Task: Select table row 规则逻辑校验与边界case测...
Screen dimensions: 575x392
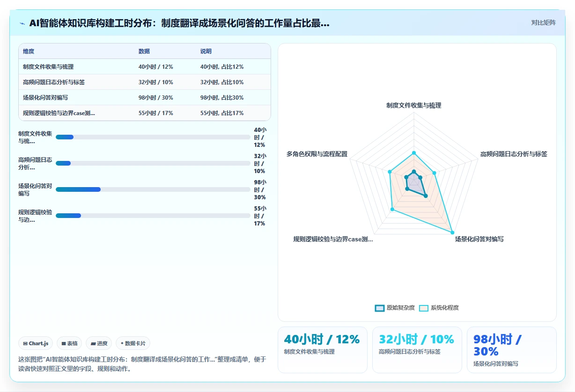Action: pos(145,113)
